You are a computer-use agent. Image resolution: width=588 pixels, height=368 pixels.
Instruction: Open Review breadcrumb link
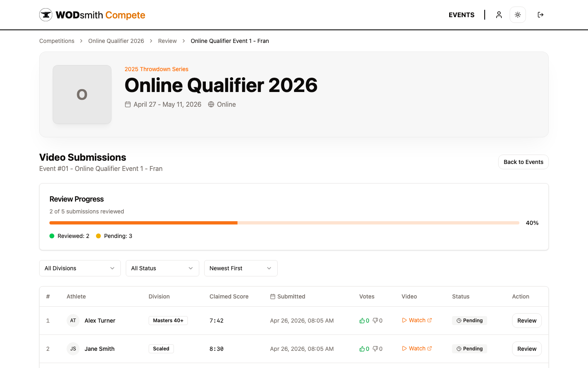167,41
